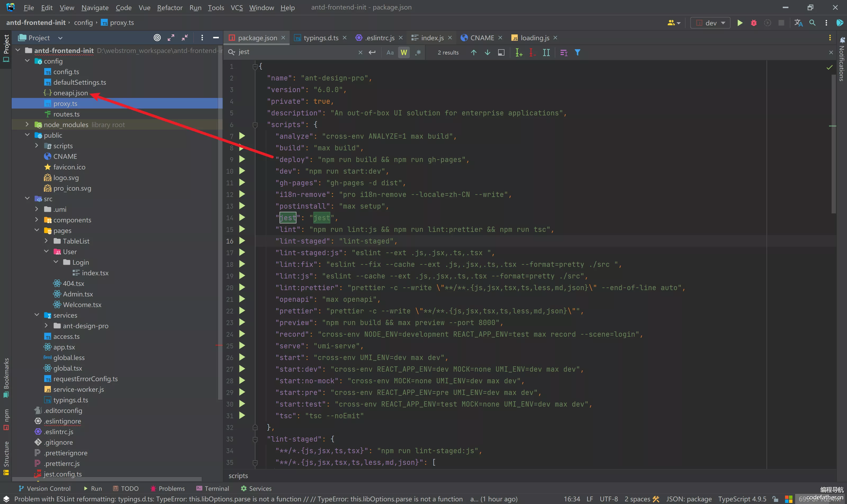Run the 'tsc' script gutter arrow
Image resolution: width=847 pixels, height=504 pixels.
click(x=242, y=415)
